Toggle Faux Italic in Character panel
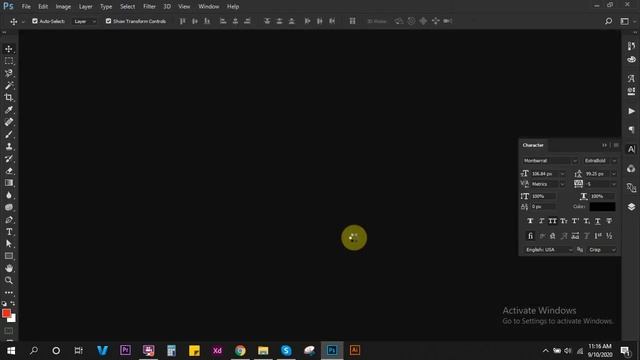 (541, 221)
